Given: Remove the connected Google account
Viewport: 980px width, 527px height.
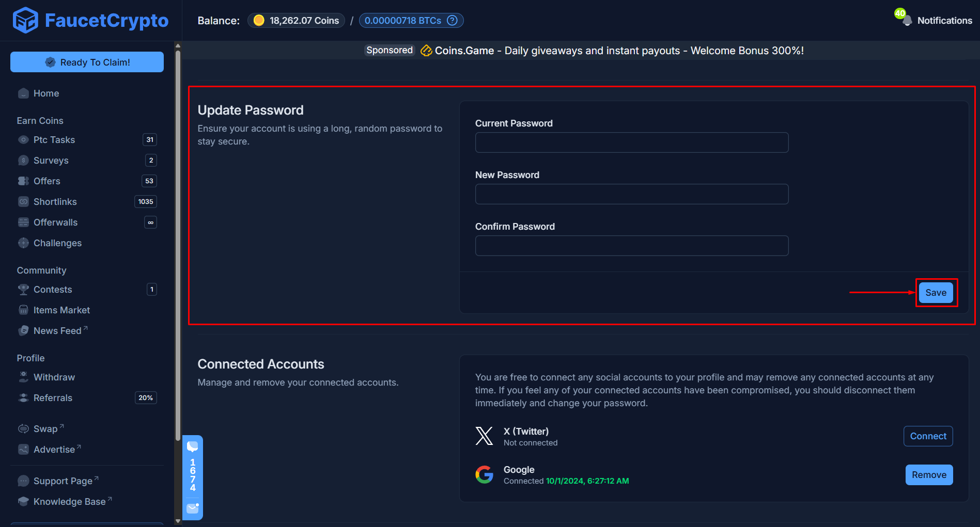Looking at the screenshot, I should (929, 474).
